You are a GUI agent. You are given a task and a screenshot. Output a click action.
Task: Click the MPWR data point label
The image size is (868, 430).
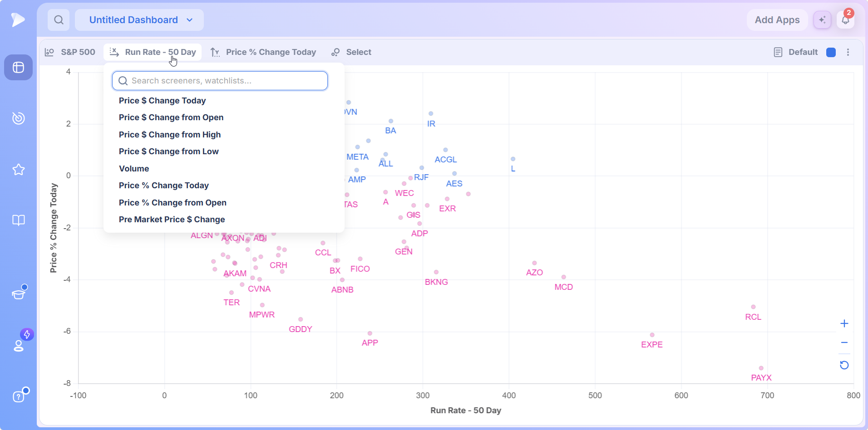click(x=262, y=315)
